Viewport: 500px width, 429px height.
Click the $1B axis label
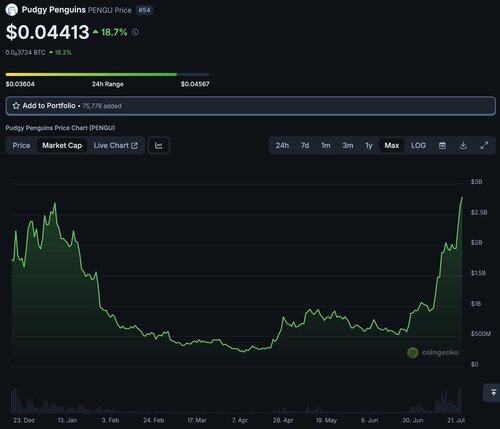click(x=476, y=304)
